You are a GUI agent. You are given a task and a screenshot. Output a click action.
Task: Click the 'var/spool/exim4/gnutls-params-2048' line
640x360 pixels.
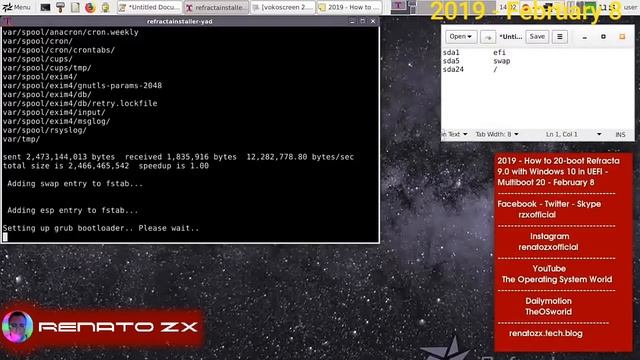pos(82,85)
